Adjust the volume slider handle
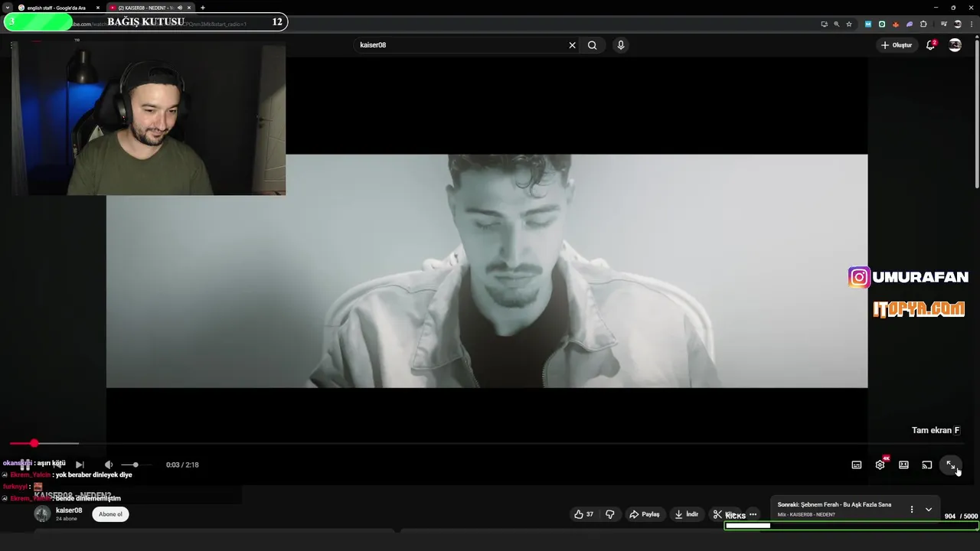 tap(136, 465)
